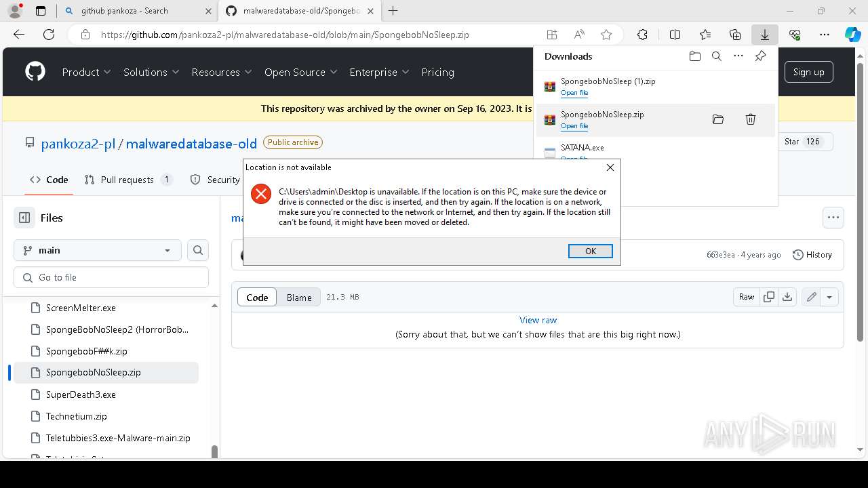Open pankoza2-pl owner link
This screenshot has height=488, width=868.
pos(78,143)
